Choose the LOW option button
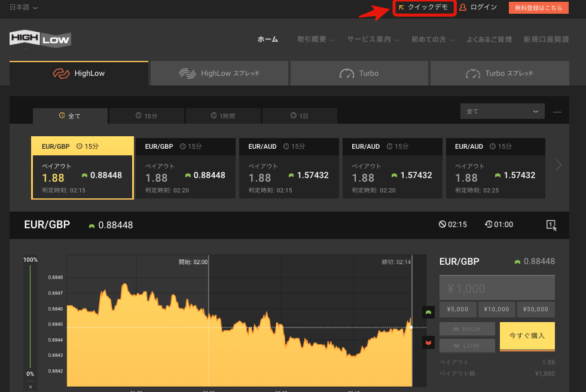The image size is (586, 392). tap(467, 346)
